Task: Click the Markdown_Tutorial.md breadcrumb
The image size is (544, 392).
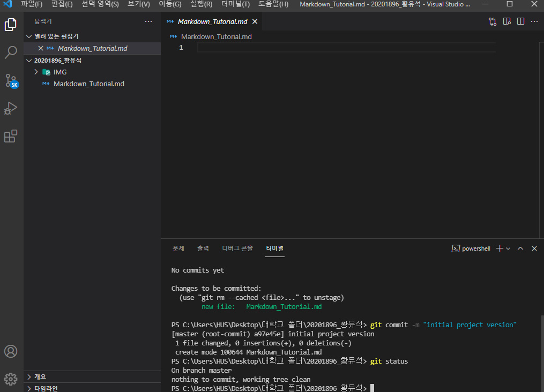Action: [x=217, y=36]
